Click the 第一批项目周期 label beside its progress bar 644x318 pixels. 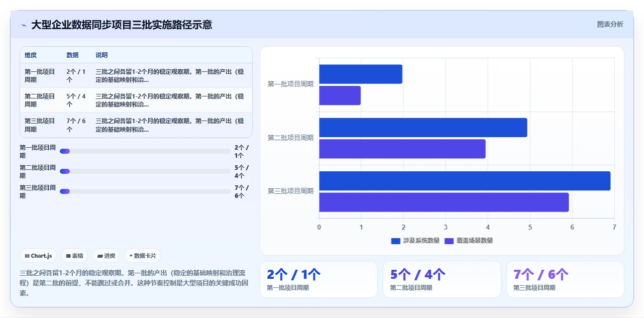(x=38, y=152)
